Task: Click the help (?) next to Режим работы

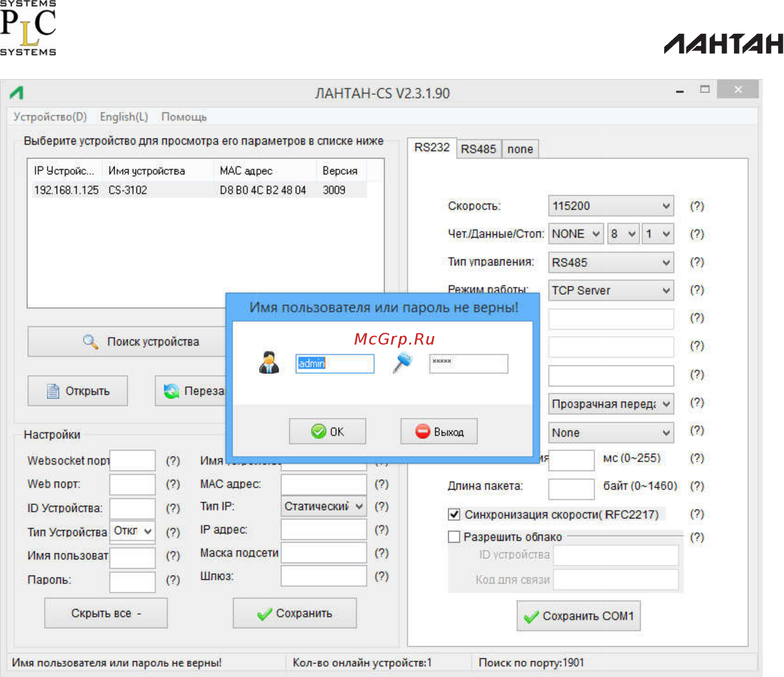Action: pyautogui.click(x=697, y=290)
